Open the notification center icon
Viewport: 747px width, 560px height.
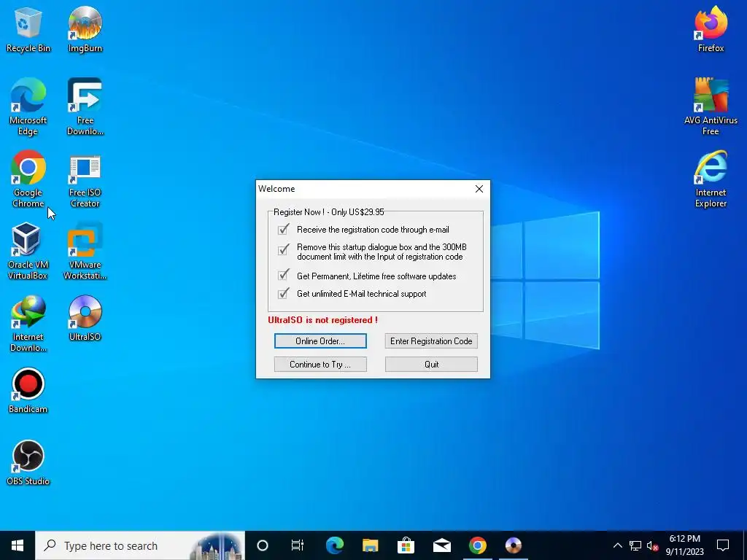tap(723, 545)
